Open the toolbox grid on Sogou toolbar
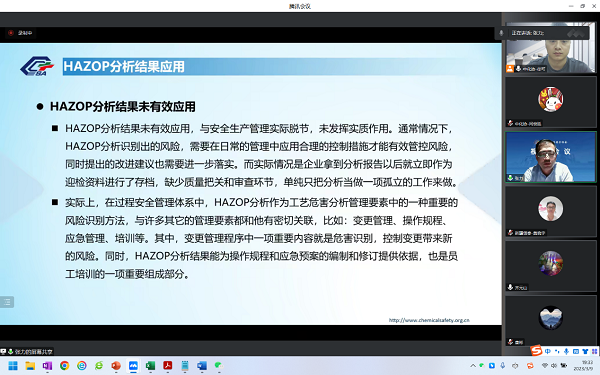600x375 pixels. [x=594, y=351]
